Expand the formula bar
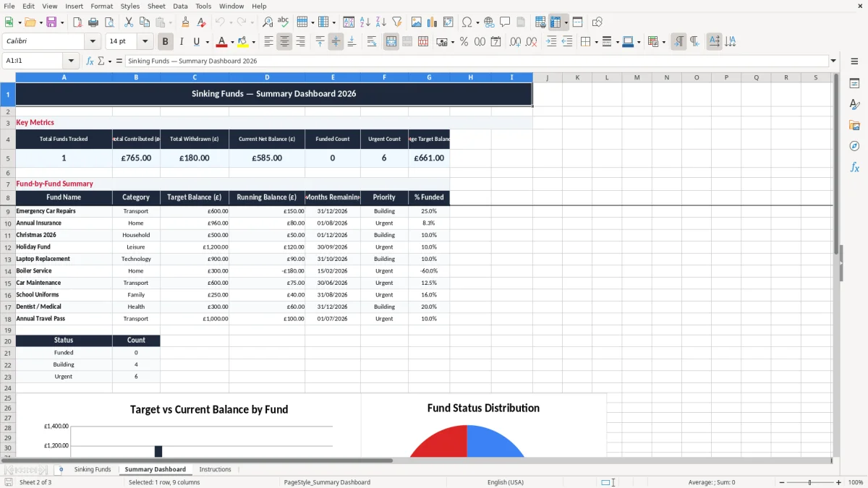 [833, 61]
